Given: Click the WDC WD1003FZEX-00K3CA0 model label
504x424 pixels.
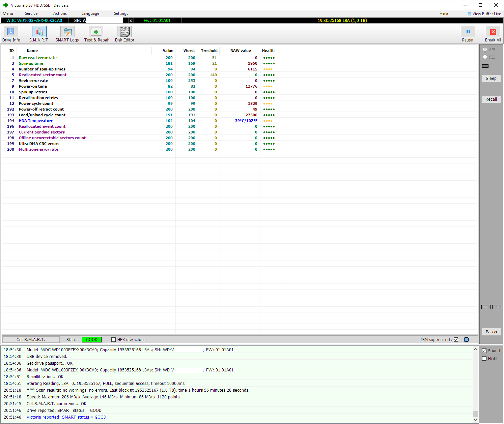Looking at the screenshot, I should pyautogui.click(x=34, y=21).
